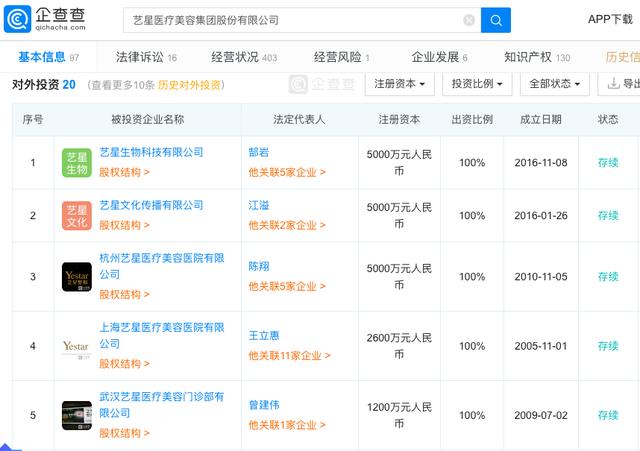Expand 股权结构 under 艺星文化传播
Viewport: 640px width, 451px height.
tap(124, 225)
